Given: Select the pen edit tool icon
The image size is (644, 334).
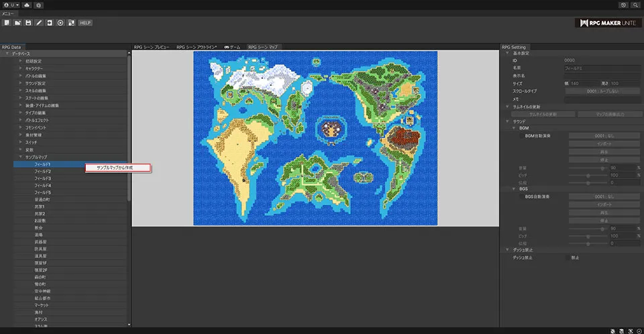Looking at the screenshot, I should point(39,23).
